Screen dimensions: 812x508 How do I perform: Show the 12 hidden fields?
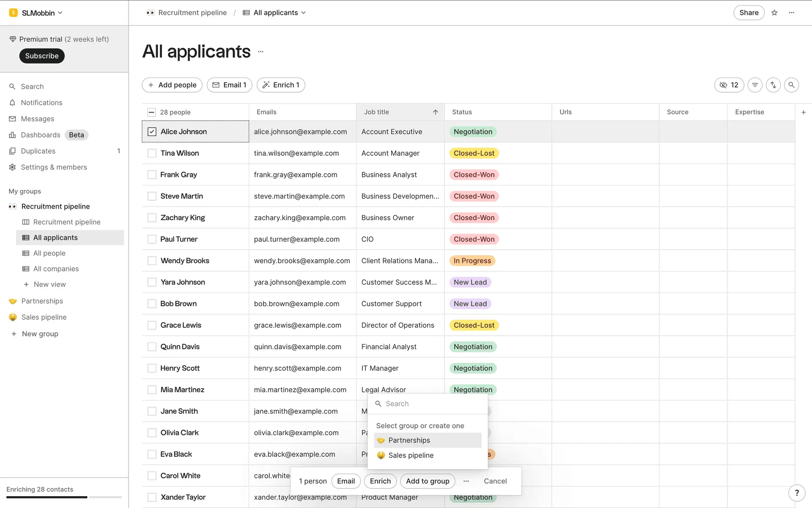[729, 85]
